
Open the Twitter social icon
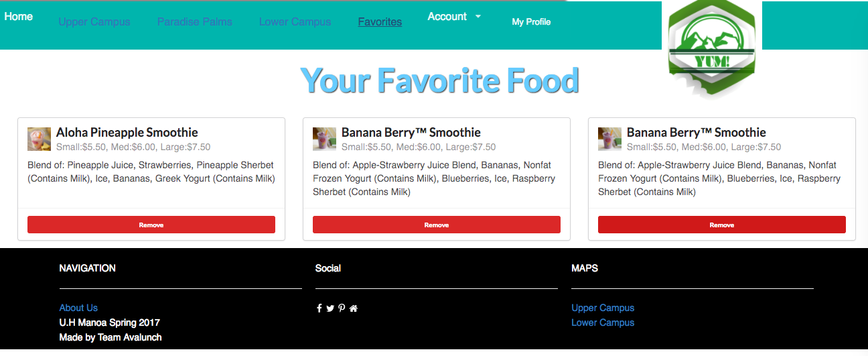pyautogui.click(x=330, y=308)
